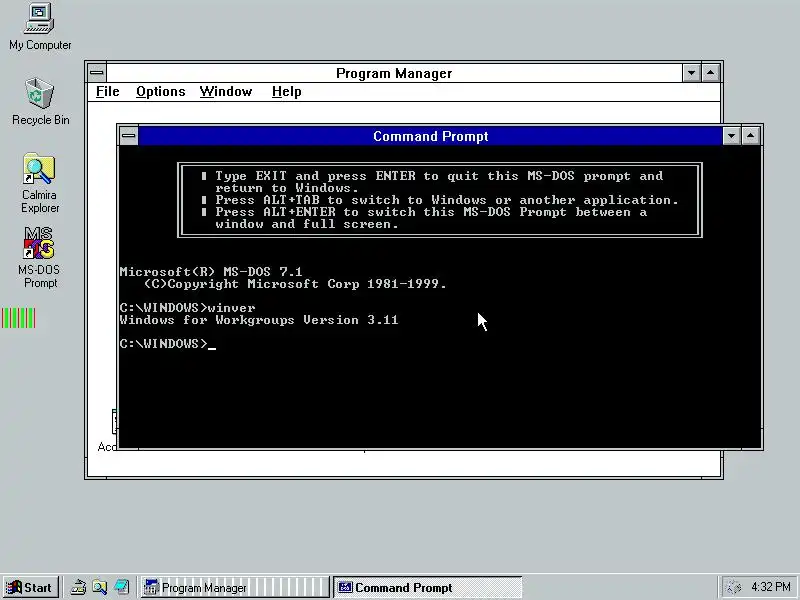Open Command Prompt's control-menu box

129,136
